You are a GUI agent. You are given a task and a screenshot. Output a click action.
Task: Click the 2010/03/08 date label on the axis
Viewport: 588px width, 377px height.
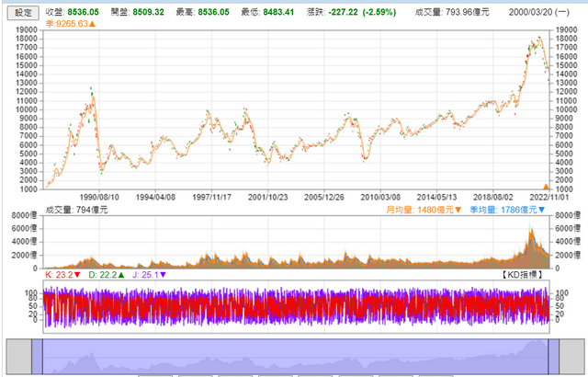coord(380,198)
